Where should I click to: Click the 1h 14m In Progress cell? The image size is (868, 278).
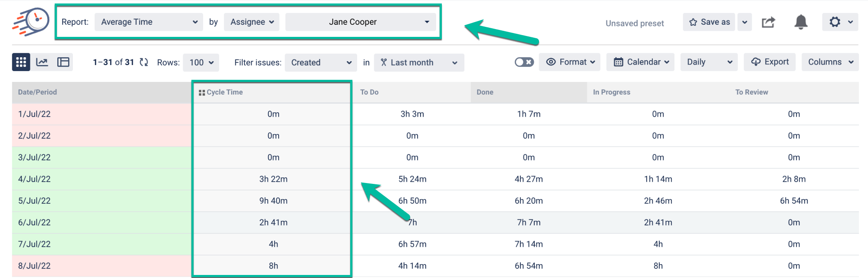tap(658, 179)
